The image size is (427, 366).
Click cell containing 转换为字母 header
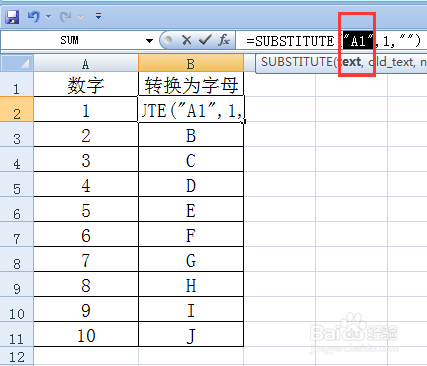click(x=191, y=85)
